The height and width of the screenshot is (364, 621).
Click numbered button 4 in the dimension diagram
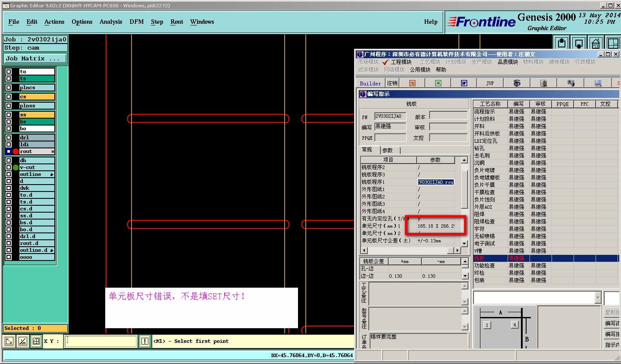pos(514,325)
